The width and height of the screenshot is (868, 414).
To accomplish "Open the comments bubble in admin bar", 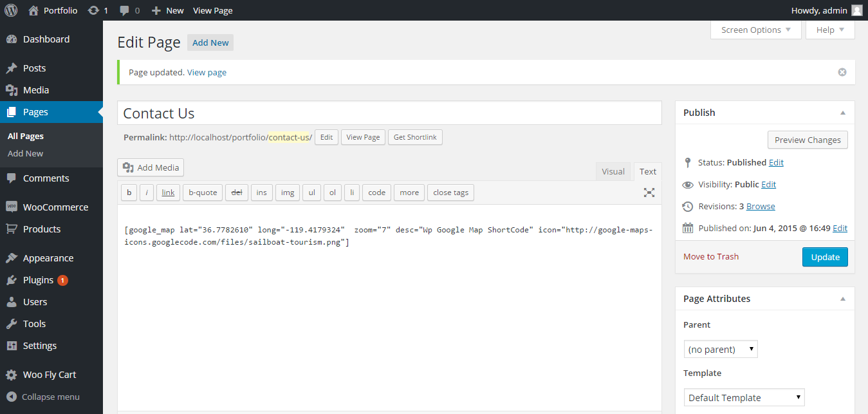I will [x=125, y=10].
